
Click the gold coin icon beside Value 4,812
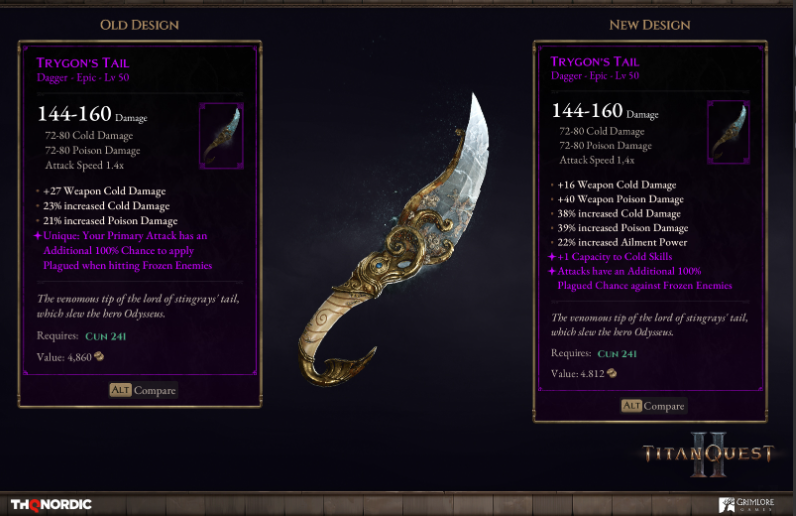click(x=612, y=373)
